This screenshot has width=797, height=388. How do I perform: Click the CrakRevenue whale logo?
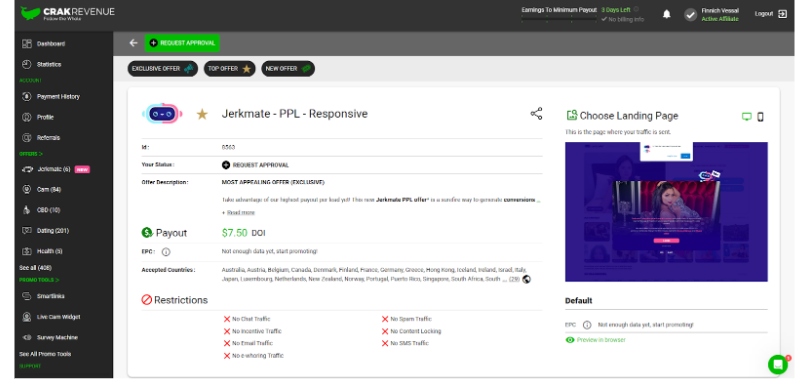pos(30,13)
